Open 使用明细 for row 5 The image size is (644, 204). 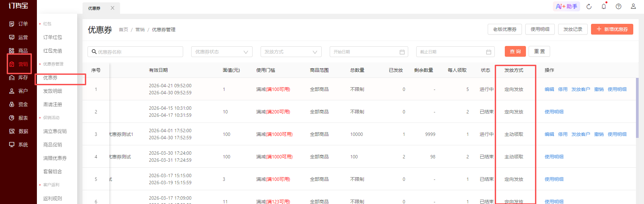[x=554, y=179]
